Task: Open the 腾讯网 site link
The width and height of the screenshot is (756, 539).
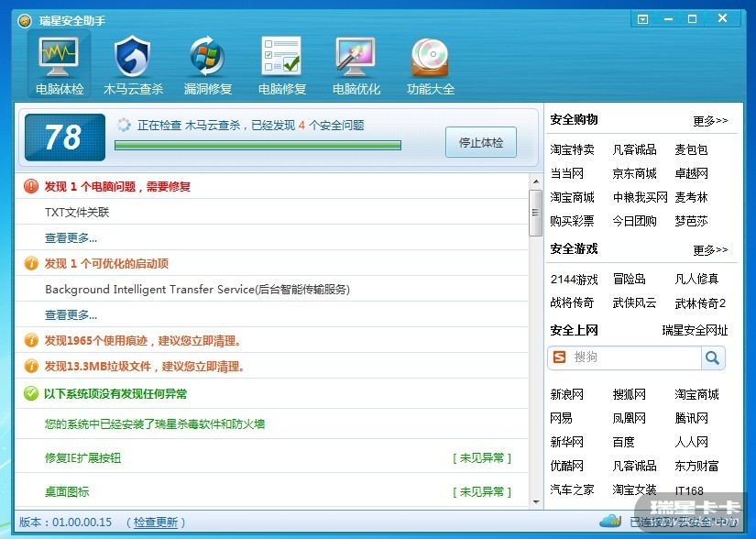Action: click(691, 418)
